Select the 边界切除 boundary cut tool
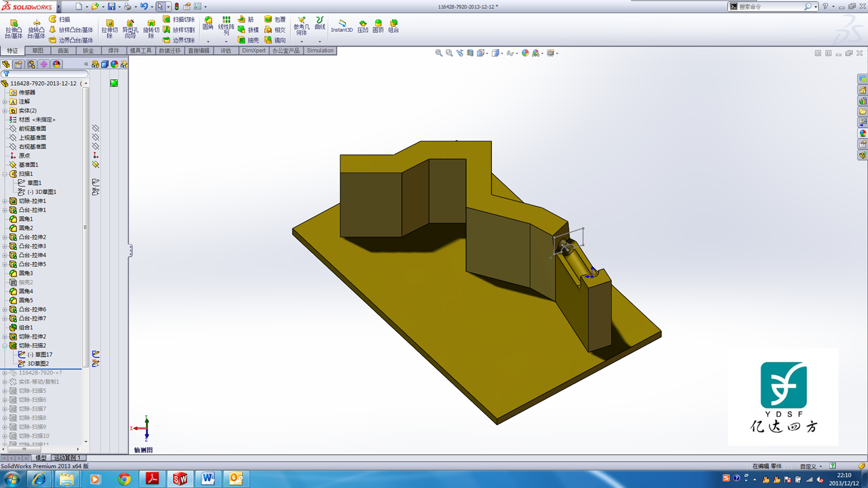 click(179, 41)
